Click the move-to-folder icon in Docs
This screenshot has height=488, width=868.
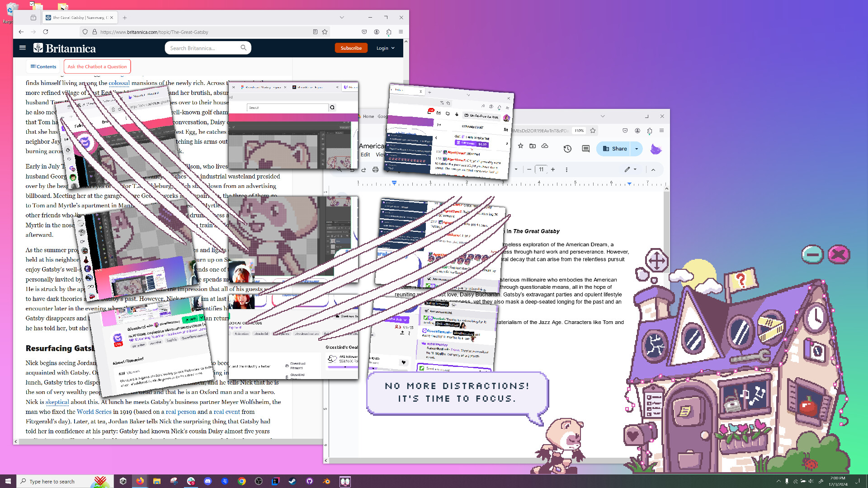(x=533, y=146)
